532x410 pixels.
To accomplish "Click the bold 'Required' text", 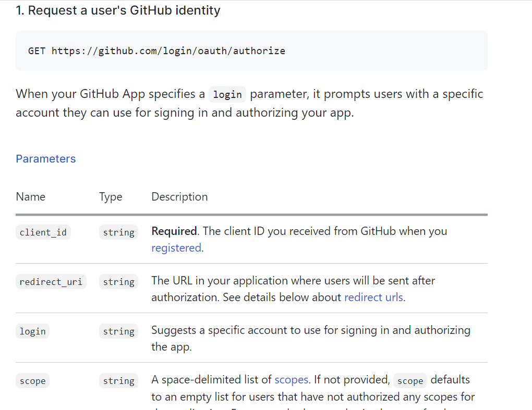I will pyautogui.click(x=174, y=231).
